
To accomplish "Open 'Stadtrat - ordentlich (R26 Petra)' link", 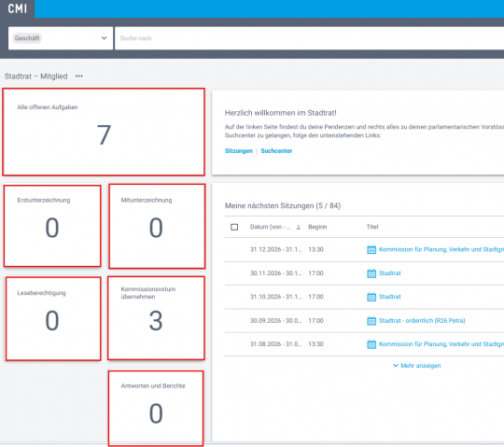I will [x=422, y=320].
